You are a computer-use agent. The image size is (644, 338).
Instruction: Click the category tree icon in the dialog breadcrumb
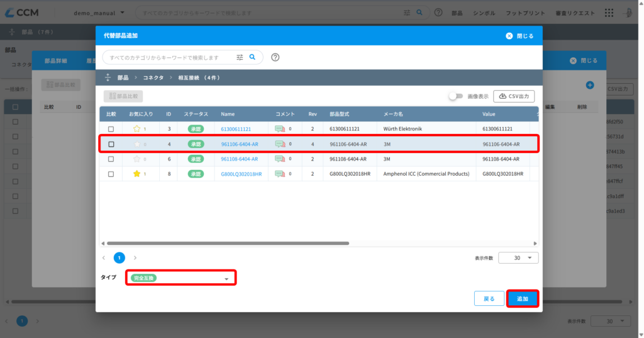(108, 77)
